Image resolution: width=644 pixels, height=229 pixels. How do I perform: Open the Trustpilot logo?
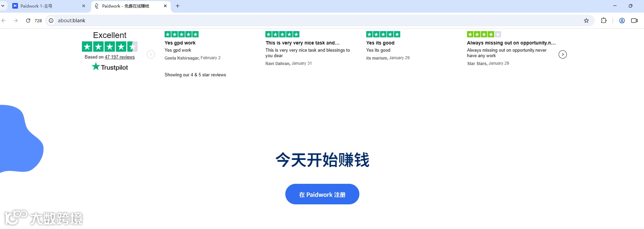pos(110,67)
